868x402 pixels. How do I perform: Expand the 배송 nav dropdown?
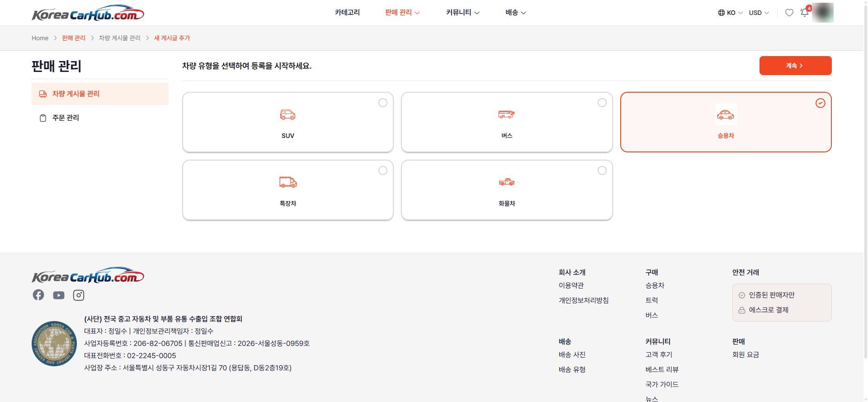(x=516, y=13)
